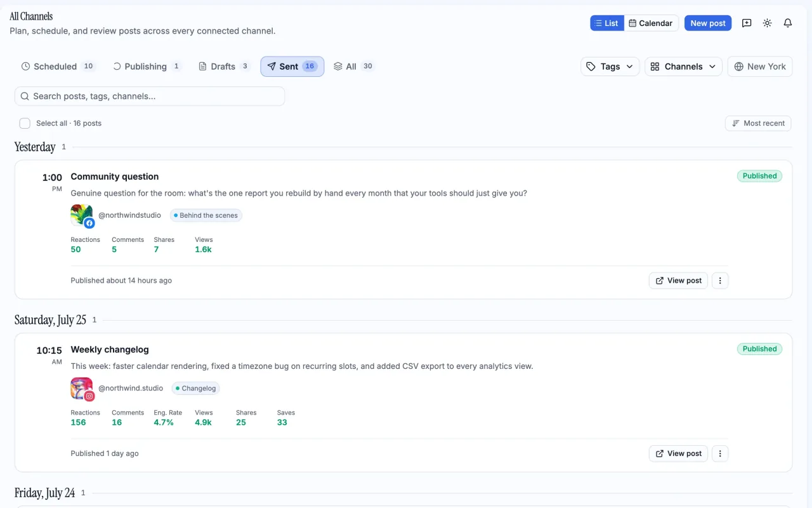Image resolution: width=812 pixels, height=508 pixels.
Task: Open the New York timezone selector
Action: pos(760,67)
